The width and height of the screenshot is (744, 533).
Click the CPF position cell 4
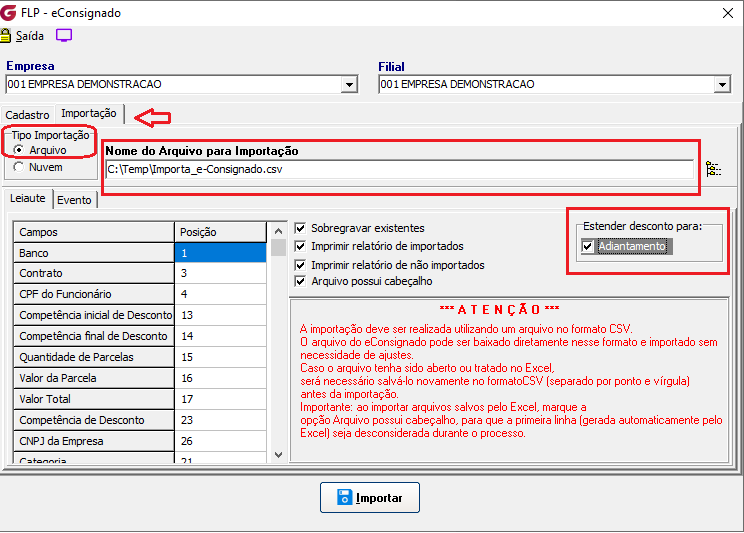click(x=221, y=294)
